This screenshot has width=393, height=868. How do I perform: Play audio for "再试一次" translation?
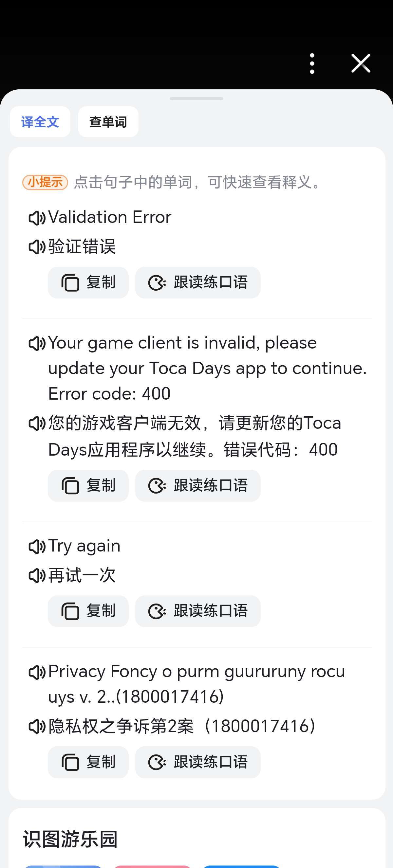[x=37, y=575]
